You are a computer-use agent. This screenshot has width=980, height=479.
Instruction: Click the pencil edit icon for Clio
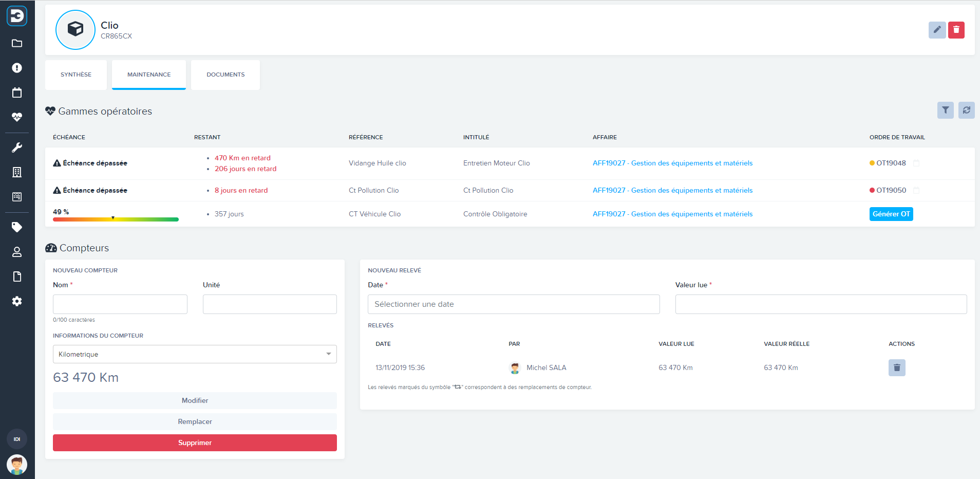pyautogui.click(x=937, y=30)
